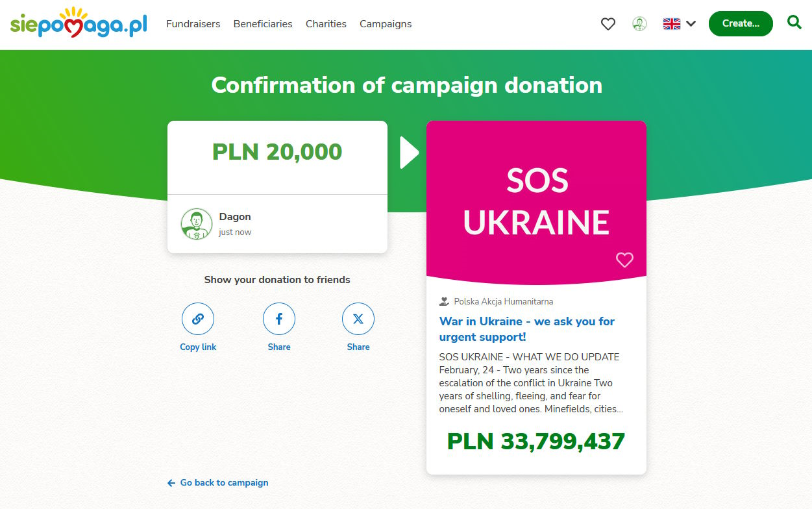
Task: Open the Campaigns menu item
Action: tap(386, 24)
